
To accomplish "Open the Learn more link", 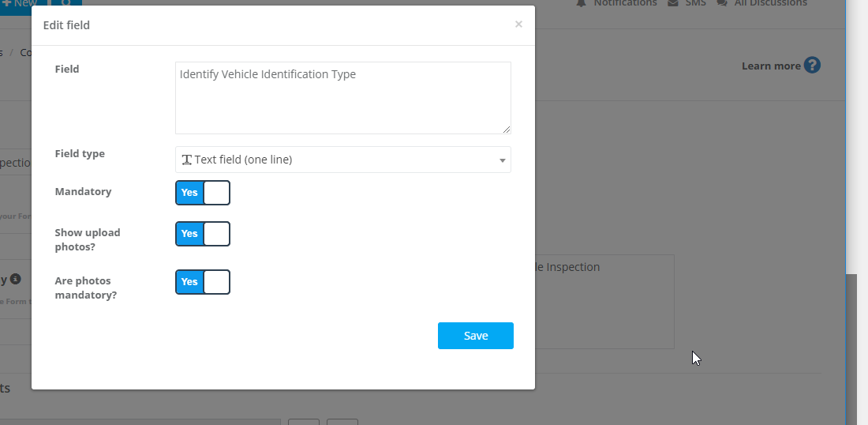I will point(771,66).
